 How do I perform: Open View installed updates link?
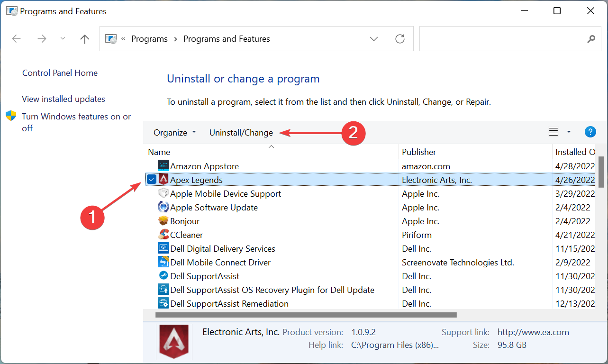click(64, 99)
